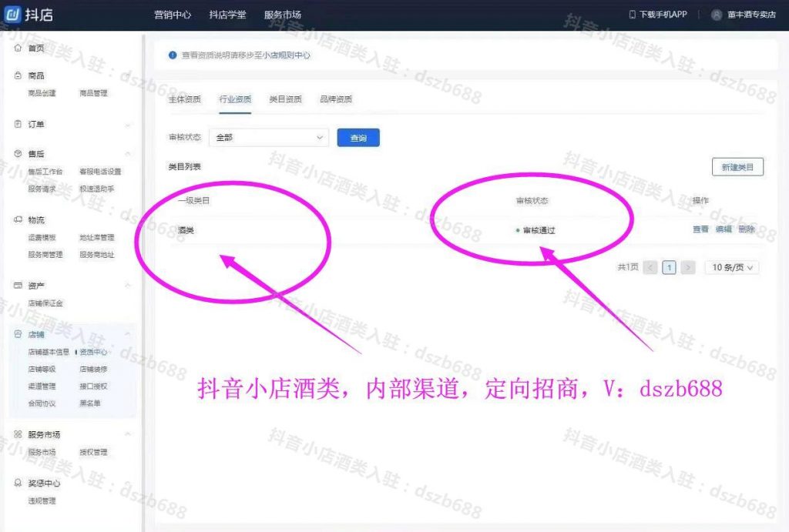Open 服务商管理 in sidebar
Image resolution: width=789 pixels, height=532 pixels.
tap(45, 254)
